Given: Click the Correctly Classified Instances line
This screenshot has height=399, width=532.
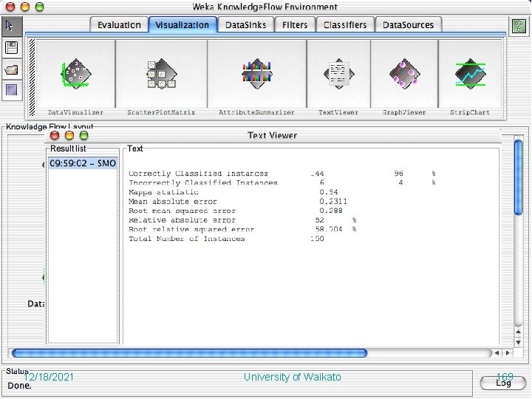Looking at the screenshot, I should point(282,174).
